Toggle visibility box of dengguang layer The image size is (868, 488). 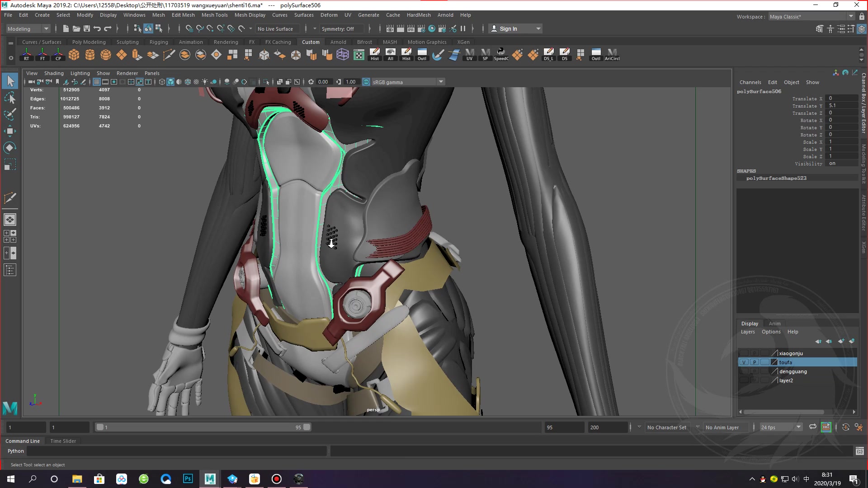[744, 371]
